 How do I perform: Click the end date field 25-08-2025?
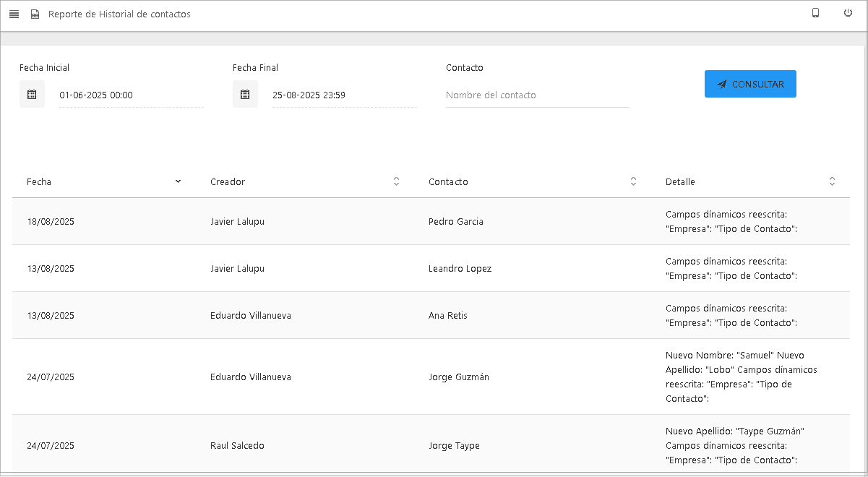pyautogui.click(x=344, y=95)
